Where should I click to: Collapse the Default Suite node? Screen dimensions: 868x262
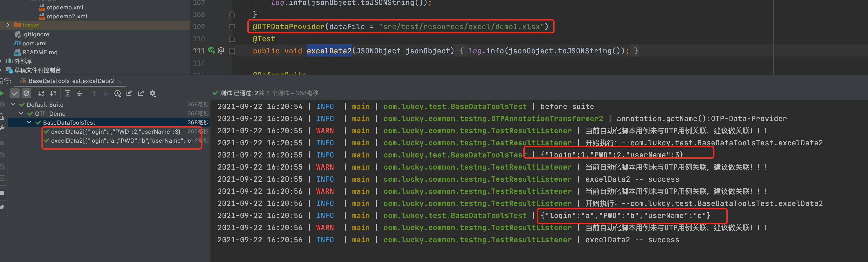[x=13, y=105]
